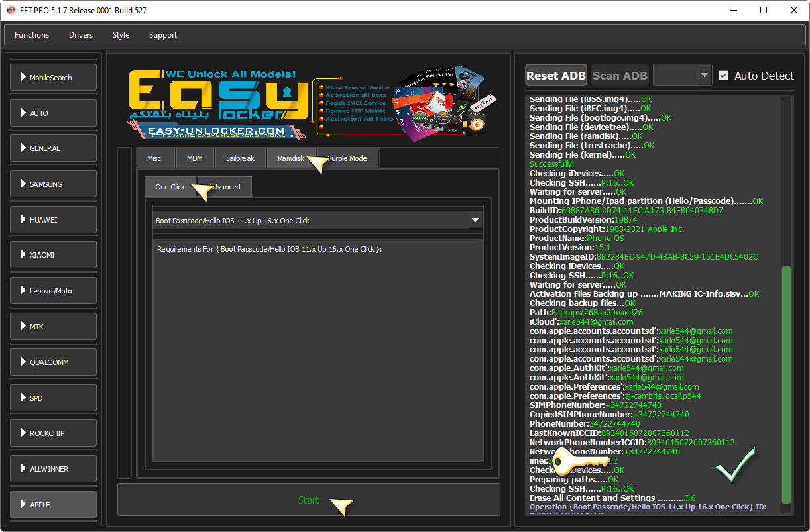
Task: Switch to the MDM tab
Action: coord(195,158)
